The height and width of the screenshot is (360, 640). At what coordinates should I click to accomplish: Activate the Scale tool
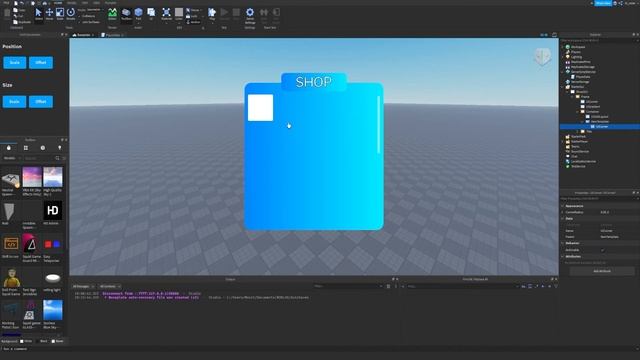(60, 14)
